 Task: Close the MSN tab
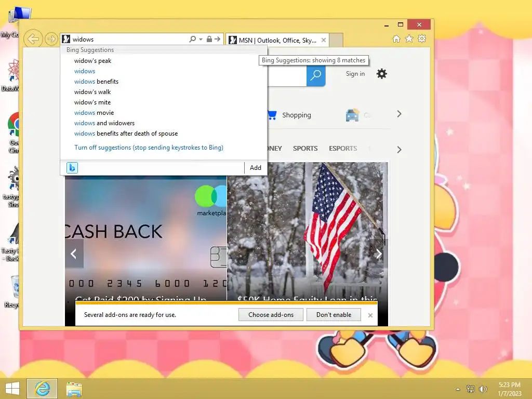pos(324,40)
